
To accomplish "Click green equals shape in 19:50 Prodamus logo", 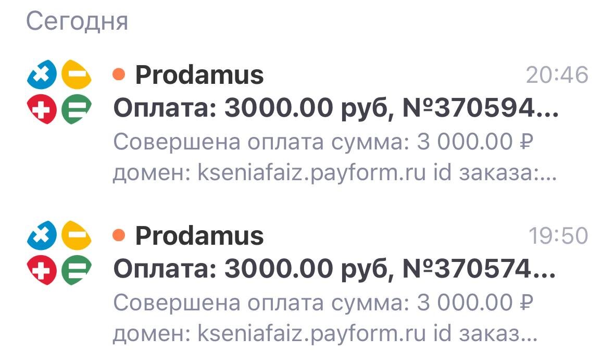I will (x=76, y=271).
